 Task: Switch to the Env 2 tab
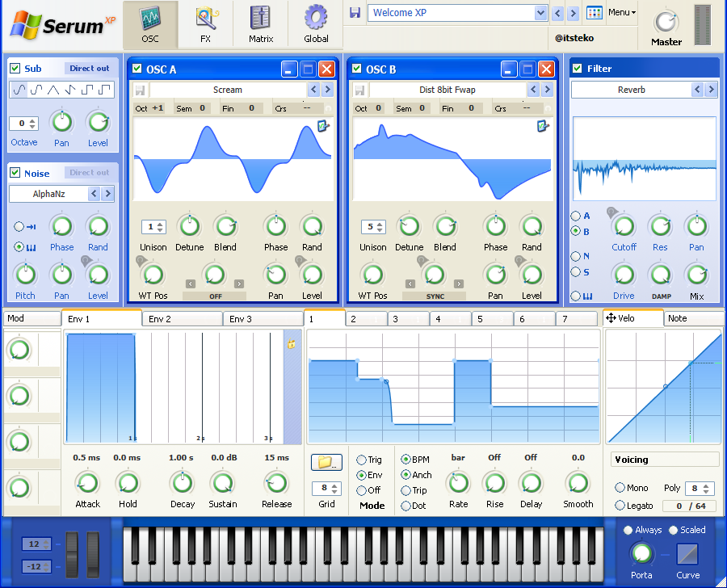[183, 319]
